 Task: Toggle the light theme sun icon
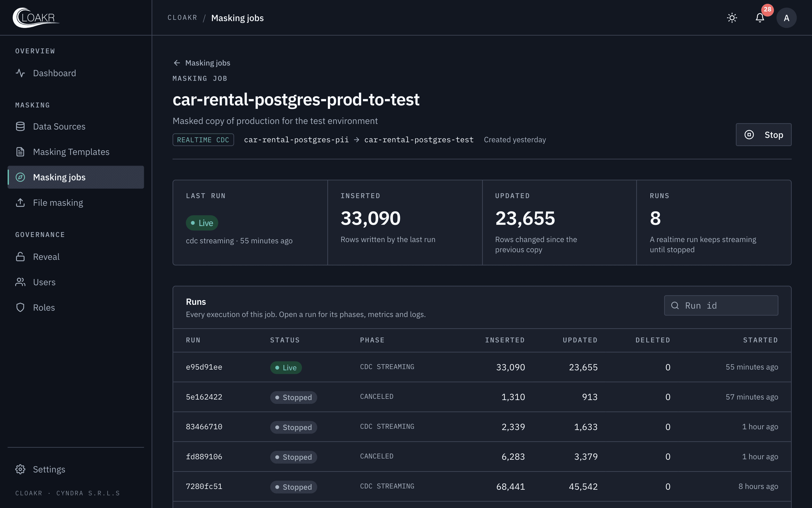tap(732, 18)
